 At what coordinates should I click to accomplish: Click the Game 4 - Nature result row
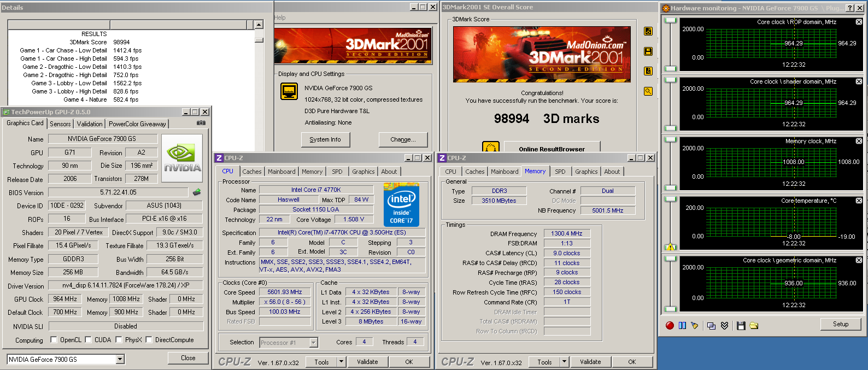pyautogui.click(x=101, y=99)
